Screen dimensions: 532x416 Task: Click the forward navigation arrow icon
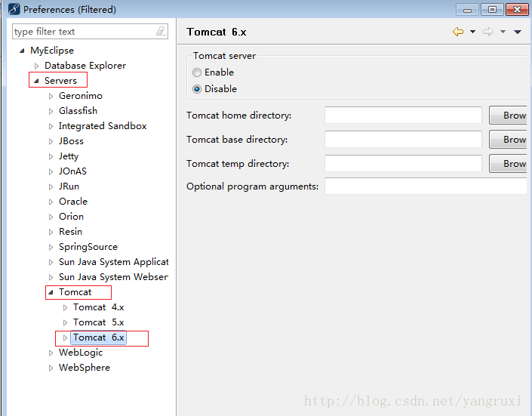point(487,32)
